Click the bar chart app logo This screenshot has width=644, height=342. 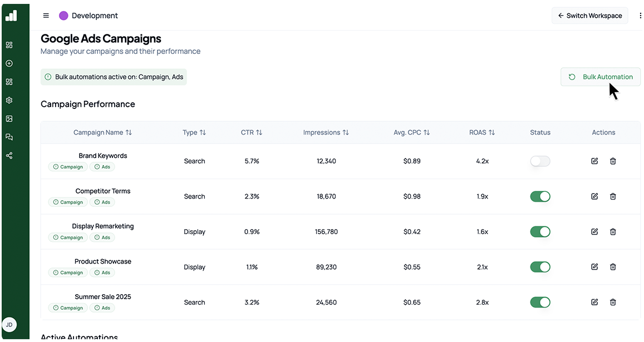click(11, 16)
